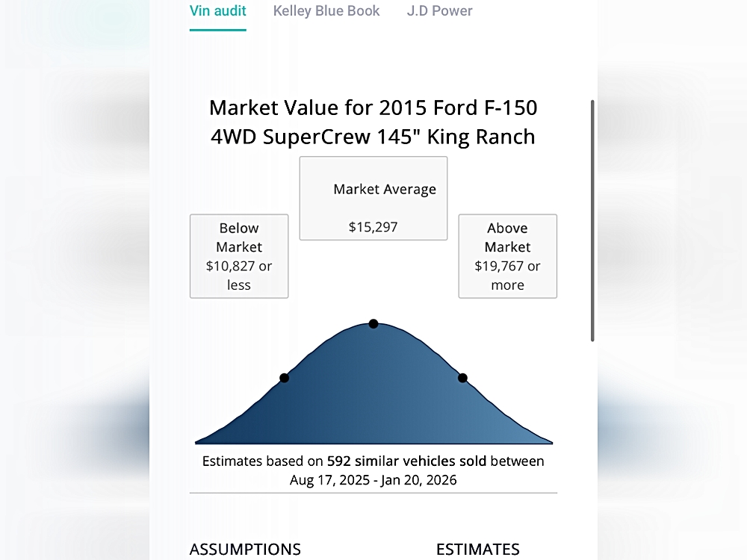This screenshot has height=560, width=747.
Task: Click the Above Market label
Action: (x=507, y=237)
